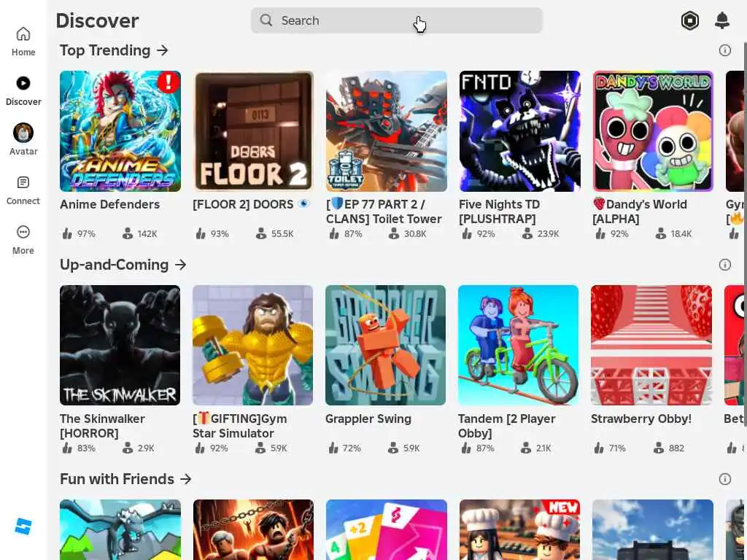Click the Tandem [2 Player Obby] title

[507, 426]
